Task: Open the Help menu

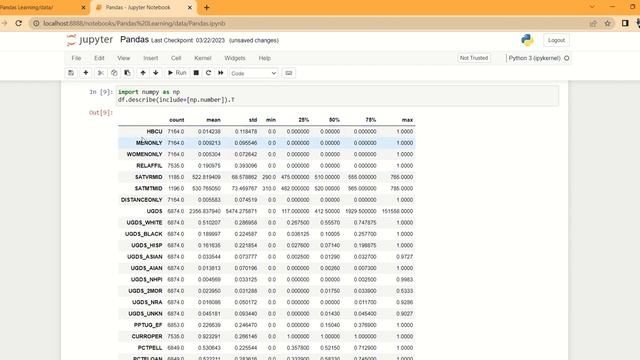Action: click(x=264, y=58)
